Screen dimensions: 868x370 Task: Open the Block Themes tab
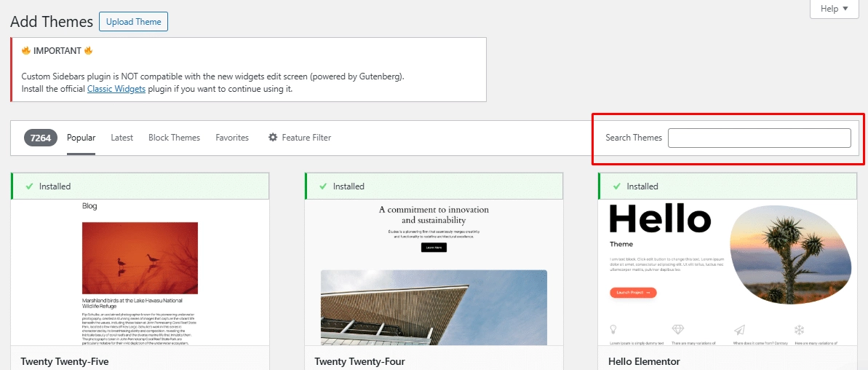pyautogui.click(x=174, y=138)
